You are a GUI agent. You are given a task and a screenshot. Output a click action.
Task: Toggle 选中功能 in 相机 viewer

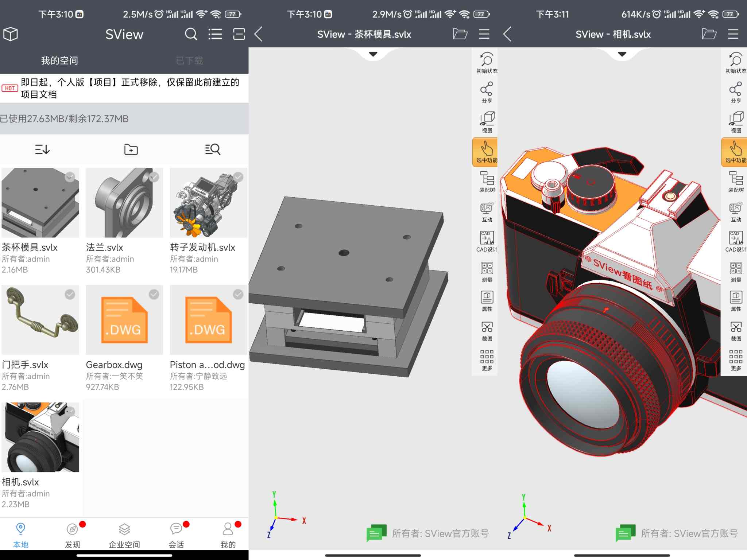point(735,152)
